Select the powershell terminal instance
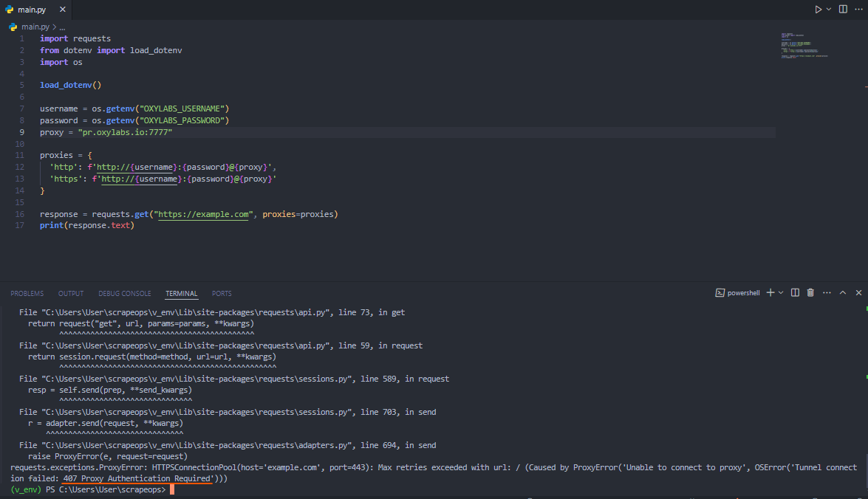Image resolution: width=868 pixels, height=499 pixels. click(738, 293)
